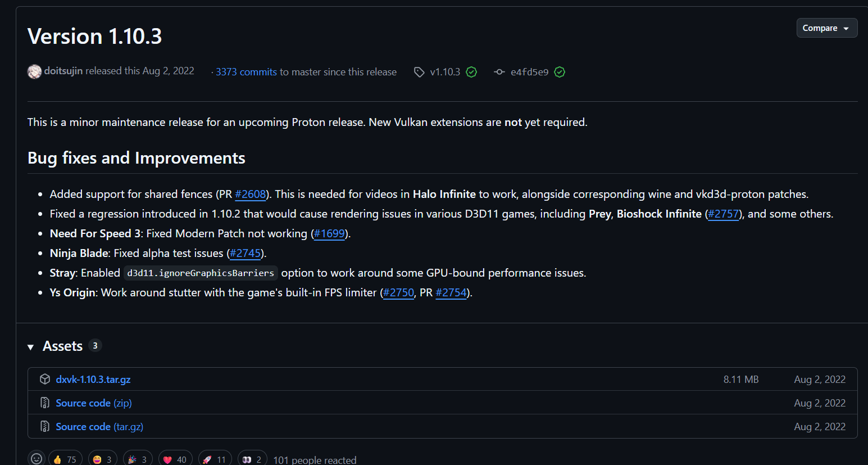Open issue #2757 about Bioshock Infinite
Viewport: 868px width, 465px height.
pos(723,214)
